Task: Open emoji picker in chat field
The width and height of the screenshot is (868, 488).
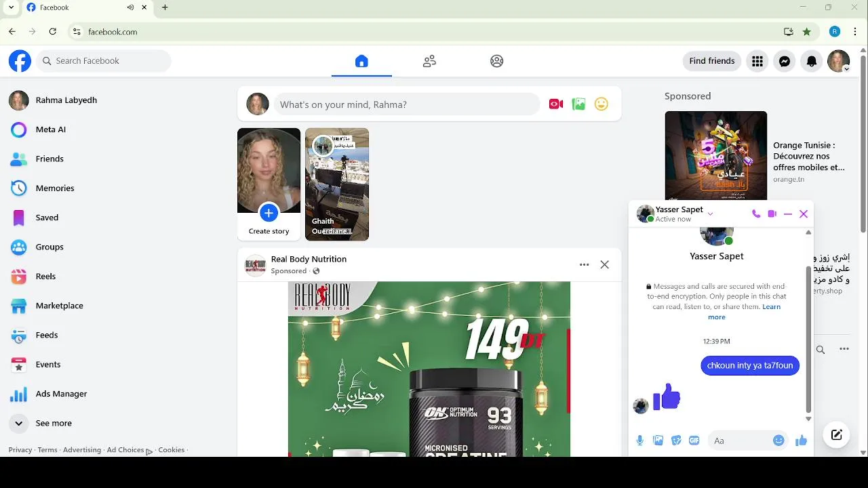Action: coord(778,441)
